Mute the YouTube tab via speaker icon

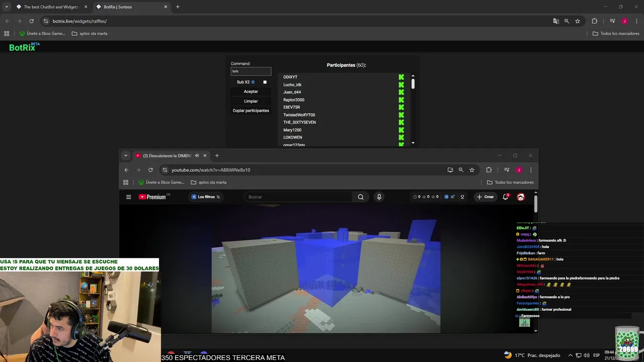[x=197, y=156]
